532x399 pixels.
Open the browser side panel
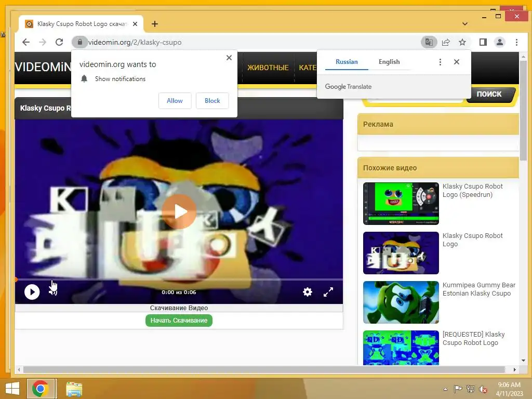pyautogui.click(x=483, y=42)
